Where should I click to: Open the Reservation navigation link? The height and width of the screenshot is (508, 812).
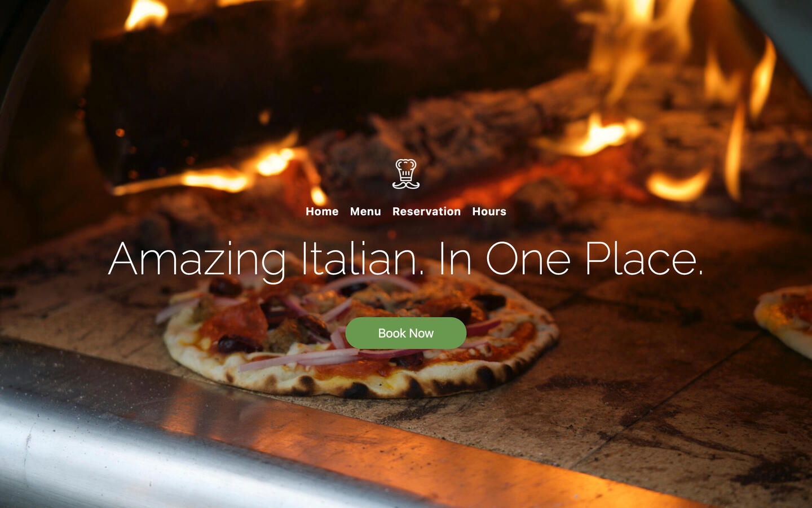click(426, 212)
